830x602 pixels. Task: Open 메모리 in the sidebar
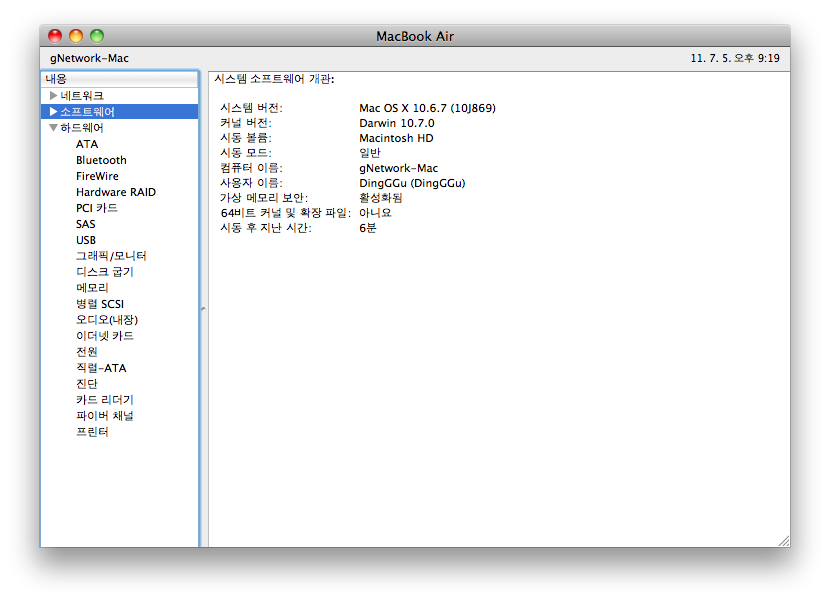pyautogui.click(x=92, y=287)
